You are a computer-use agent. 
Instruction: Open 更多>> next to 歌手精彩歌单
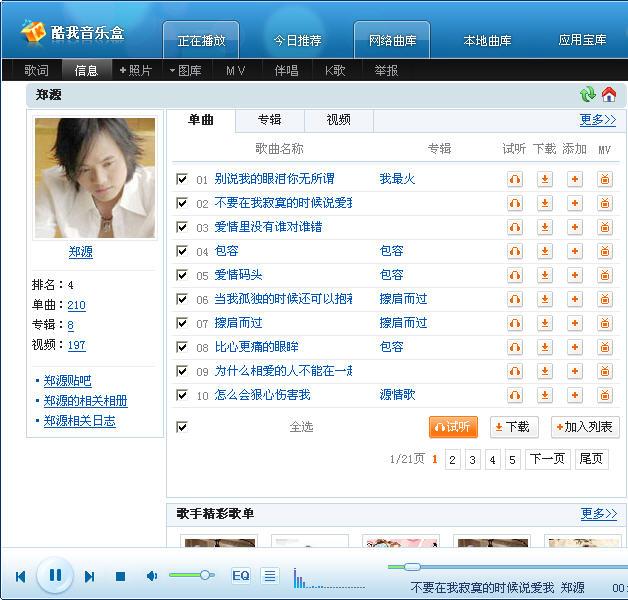coord(598,514)
